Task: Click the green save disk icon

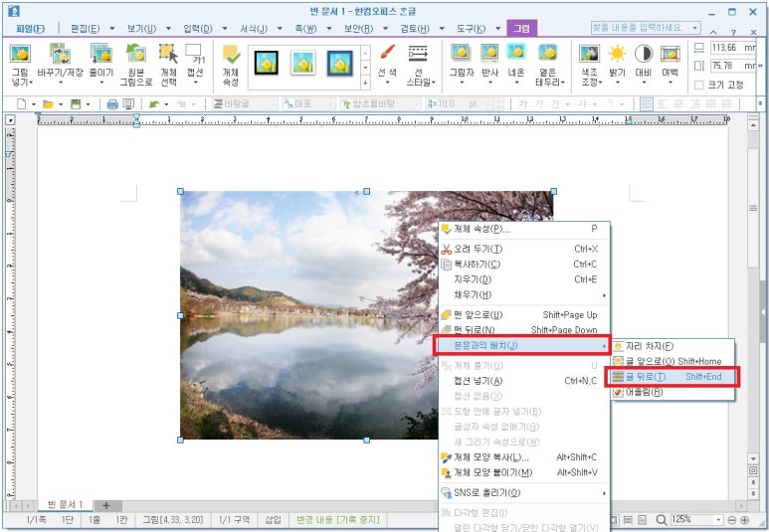Action: click(76, 104)
